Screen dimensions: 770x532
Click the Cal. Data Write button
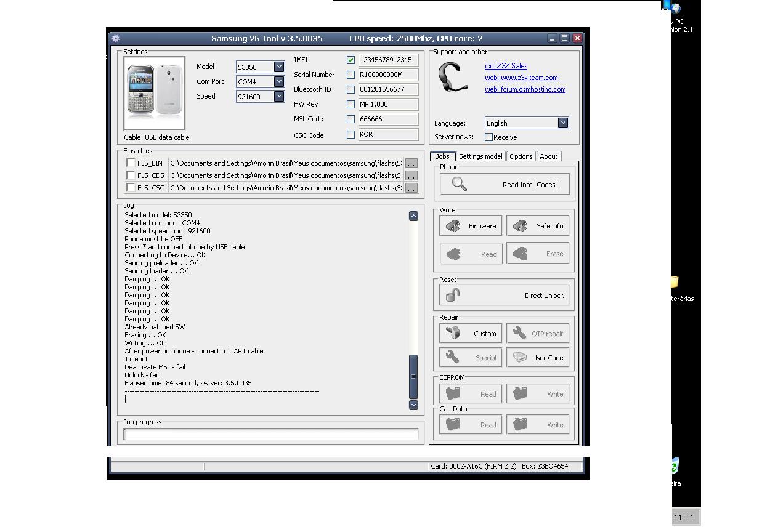click(538, 424)
